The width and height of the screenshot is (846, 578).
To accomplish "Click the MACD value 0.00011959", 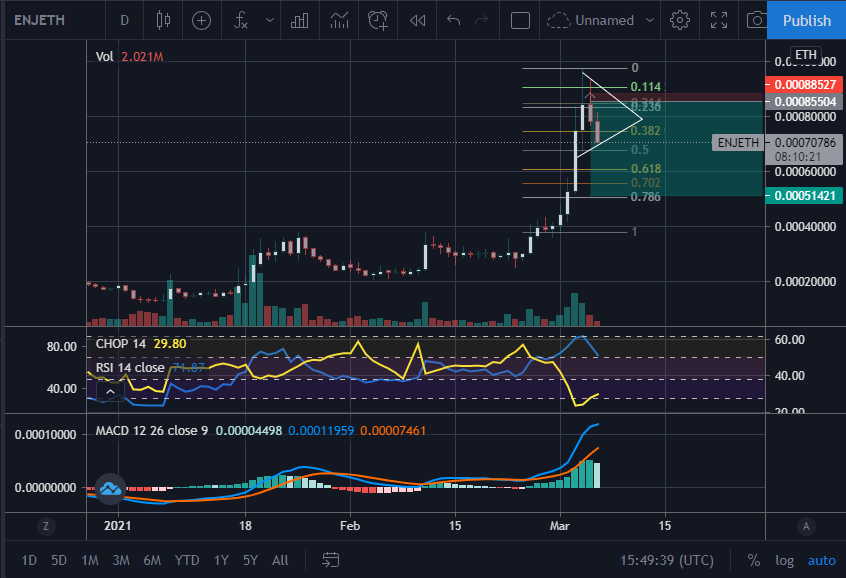I will click(321, 431).
